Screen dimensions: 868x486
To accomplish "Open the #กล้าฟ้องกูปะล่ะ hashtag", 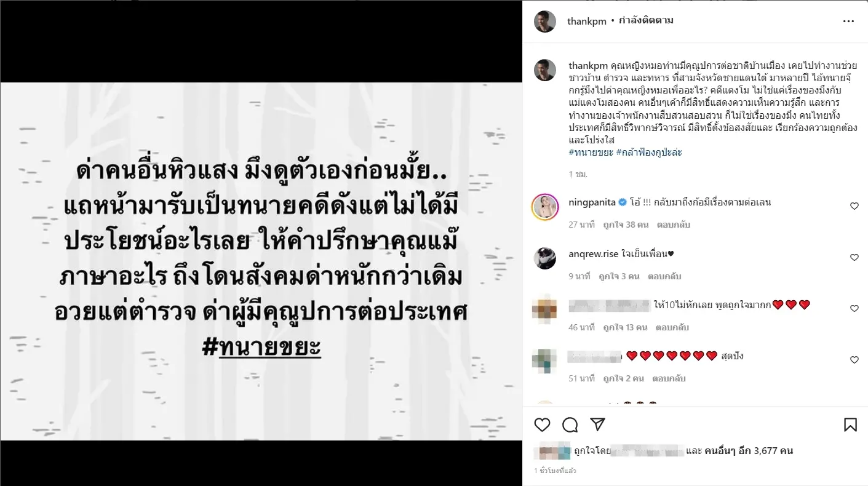I will (649, 152).
